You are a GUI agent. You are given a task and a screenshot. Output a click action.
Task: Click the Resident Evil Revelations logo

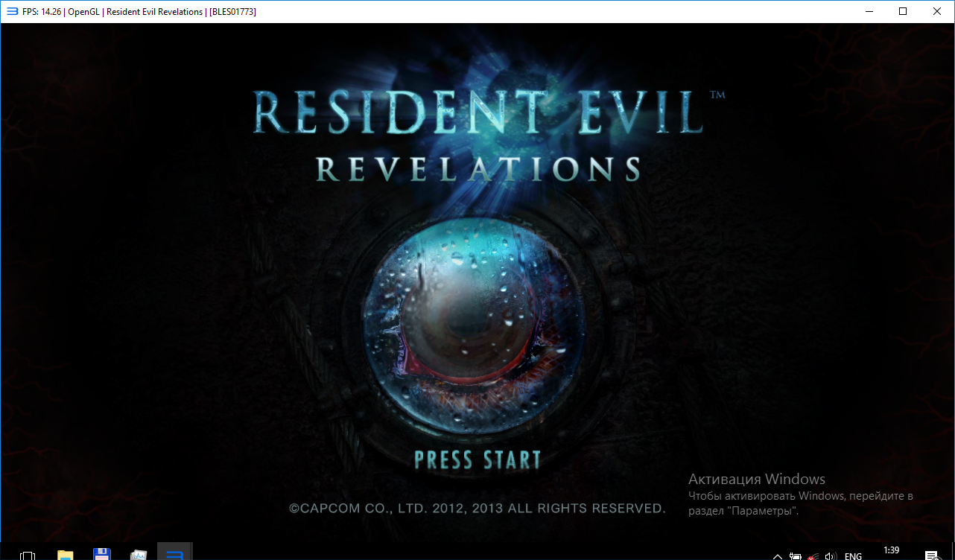click(478, 134)
